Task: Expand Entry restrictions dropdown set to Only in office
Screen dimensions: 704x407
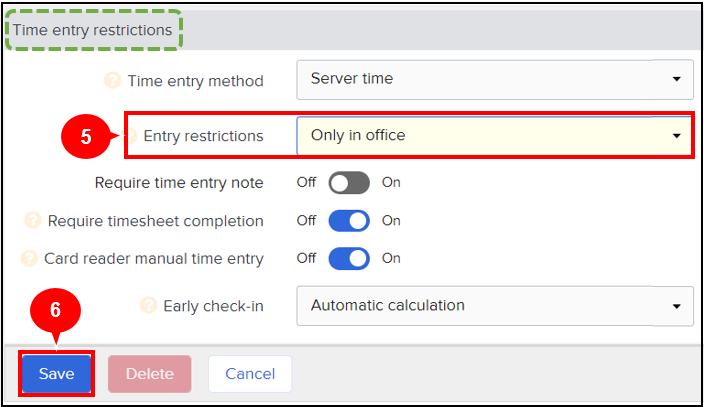Action: click(x=494, y=136)
